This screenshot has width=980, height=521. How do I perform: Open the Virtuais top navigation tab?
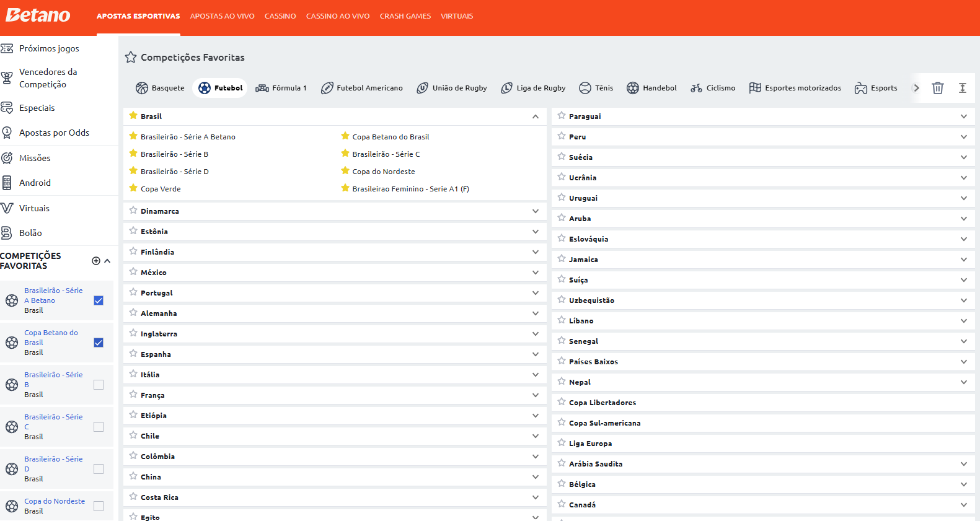pyautogui.click(x=457, y=16)
